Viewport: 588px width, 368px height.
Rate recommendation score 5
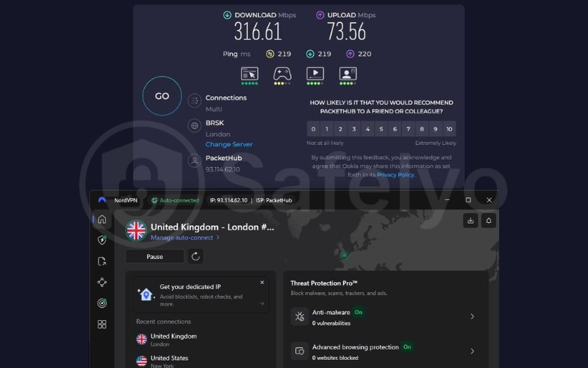[x=381, y=129]
